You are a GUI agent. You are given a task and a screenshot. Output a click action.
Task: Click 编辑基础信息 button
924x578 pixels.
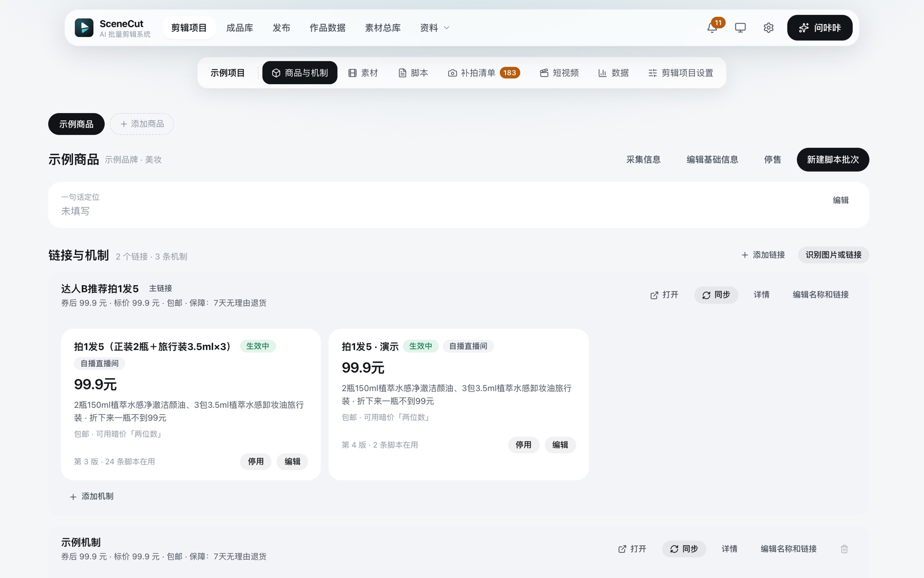click(713, 160)
